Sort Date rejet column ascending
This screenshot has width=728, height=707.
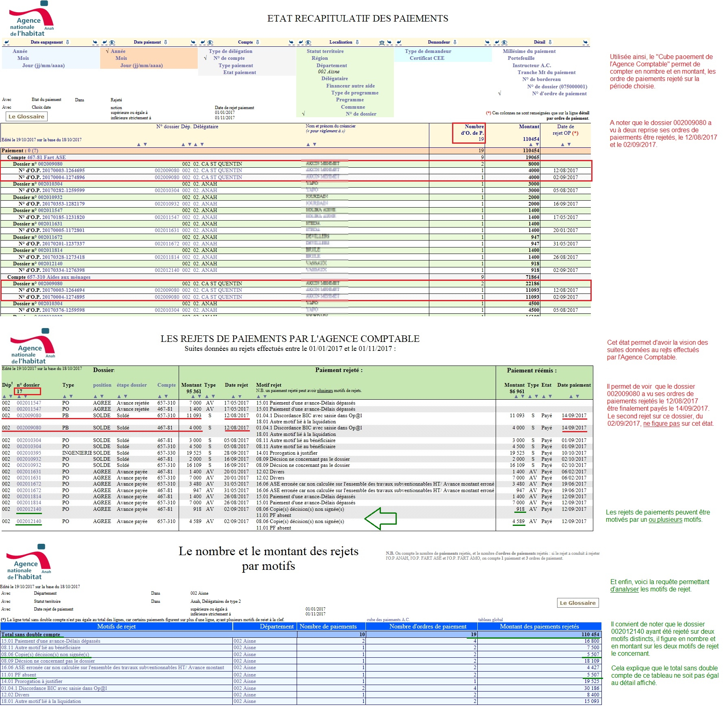tap(233, 396)
